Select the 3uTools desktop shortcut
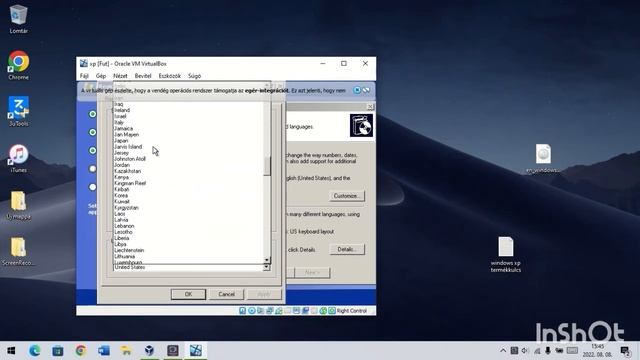Image resolution: width=640 pixels, height=360 pixels. [18, 111]
